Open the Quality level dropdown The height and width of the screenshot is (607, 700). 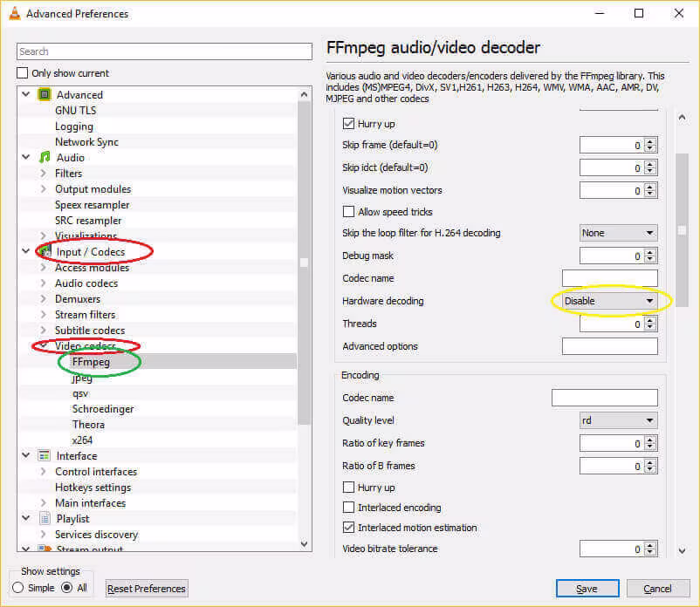(618, 420)
